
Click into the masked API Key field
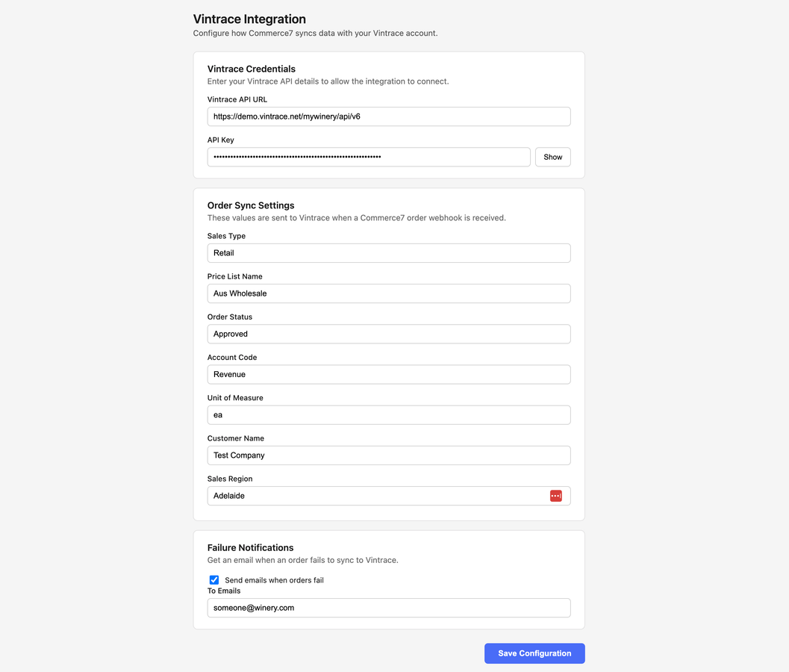[369, 157]
